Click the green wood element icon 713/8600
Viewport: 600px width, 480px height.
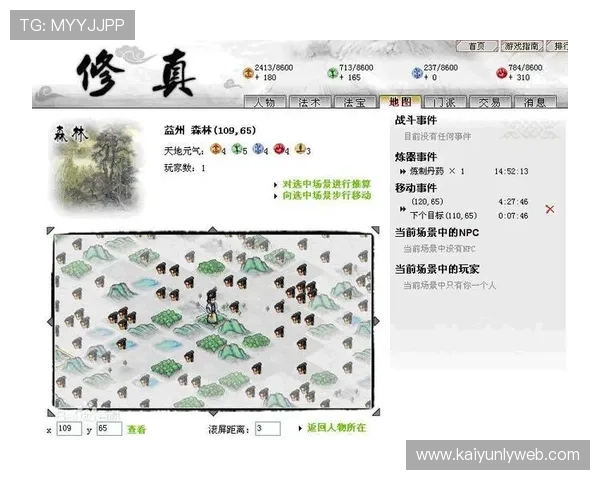point(333,72)
